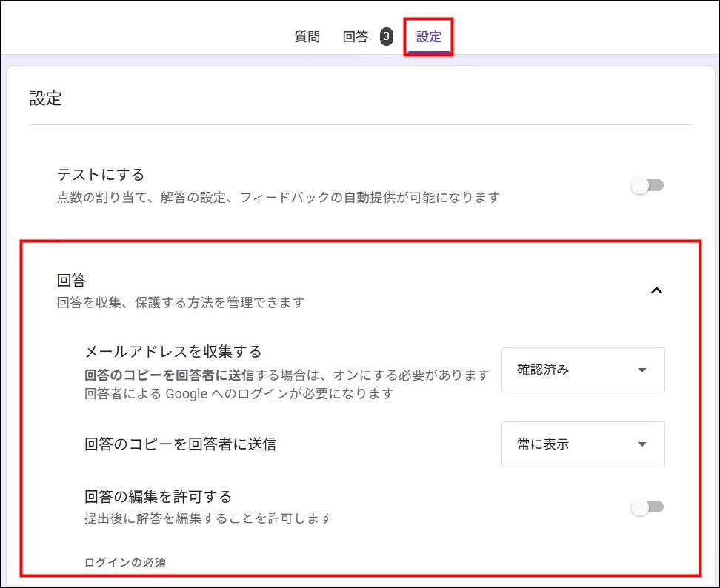Toggle 回答の編集を許可する switch on
The height and width of the screenshot is (588, 720).
tap(647, 507)
